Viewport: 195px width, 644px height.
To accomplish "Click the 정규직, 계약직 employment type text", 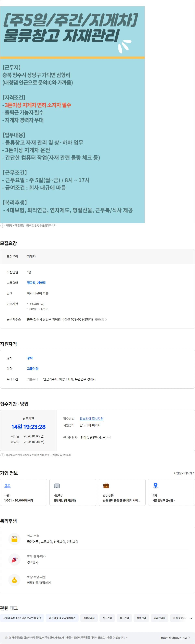I will [36, 283].
